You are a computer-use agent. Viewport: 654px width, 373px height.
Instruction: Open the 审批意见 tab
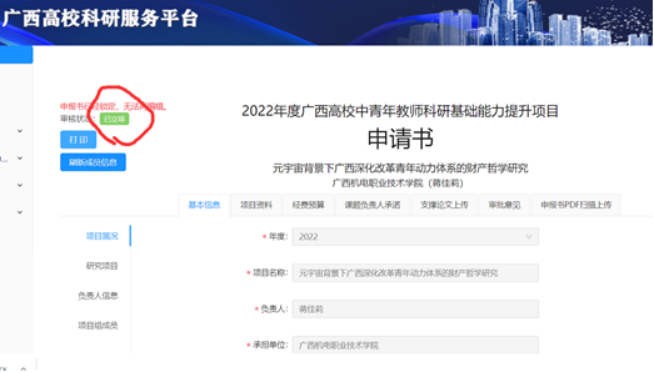(504, 205)
